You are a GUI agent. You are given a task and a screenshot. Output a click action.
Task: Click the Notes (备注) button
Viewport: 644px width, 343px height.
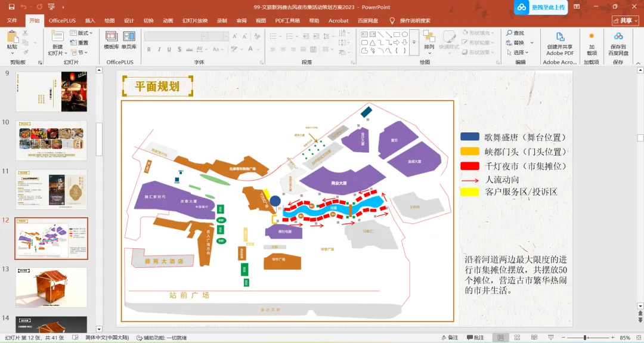[450, 338]
